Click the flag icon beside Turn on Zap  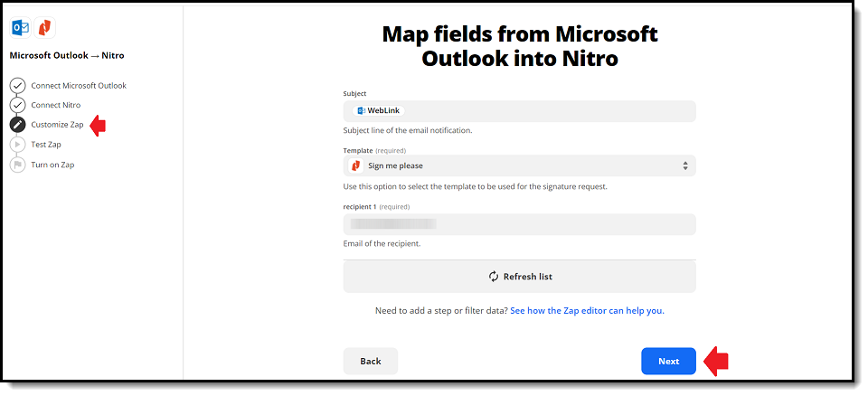click(18, 165)
